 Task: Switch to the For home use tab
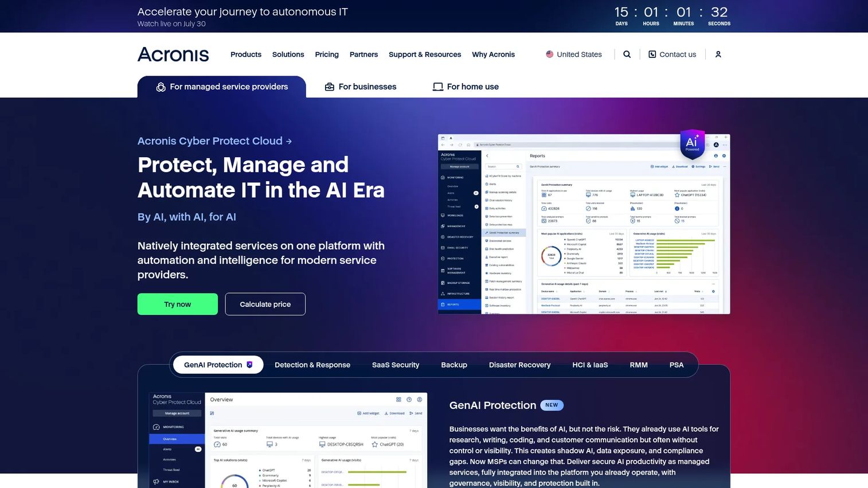click(x=466, y=87)
